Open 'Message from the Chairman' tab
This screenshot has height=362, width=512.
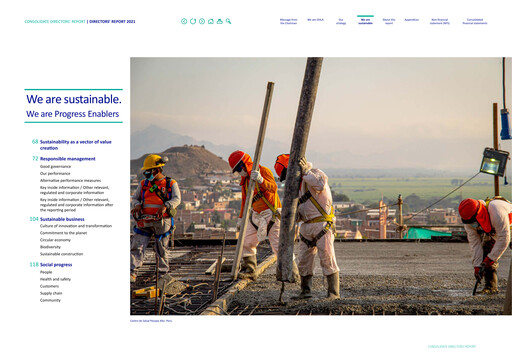click(288, 21)
